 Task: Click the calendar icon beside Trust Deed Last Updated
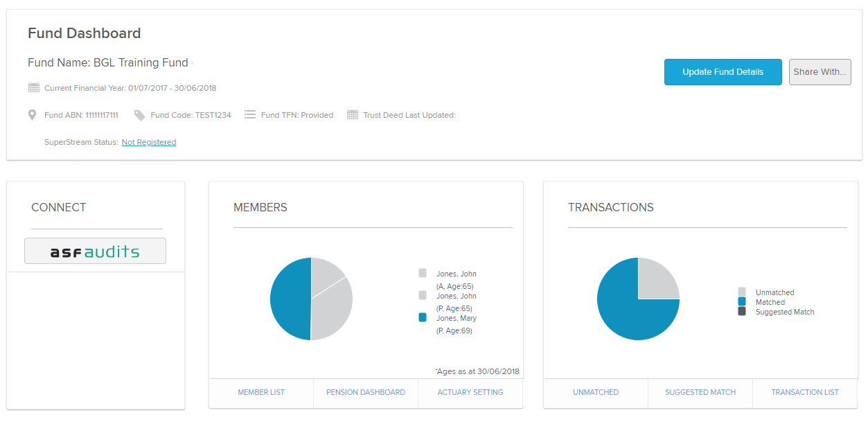pos(352,115)
